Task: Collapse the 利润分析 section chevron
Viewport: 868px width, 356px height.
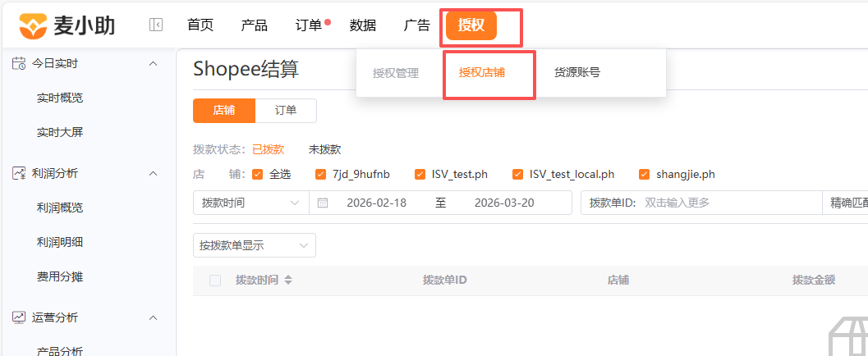Action: click(x=154, y=174)
